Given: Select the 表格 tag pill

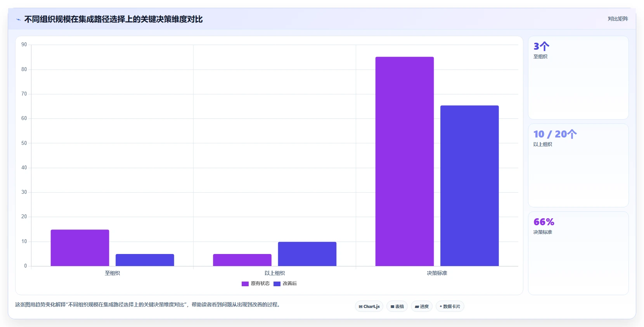Looking at the screenshot, I should click(397, 306).
